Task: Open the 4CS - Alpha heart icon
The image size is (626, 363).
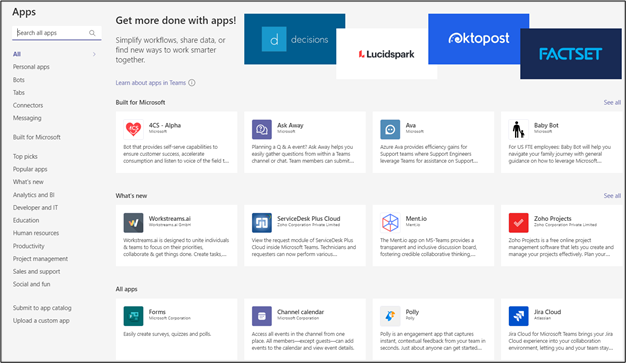Action: click(x=133, y=129)
